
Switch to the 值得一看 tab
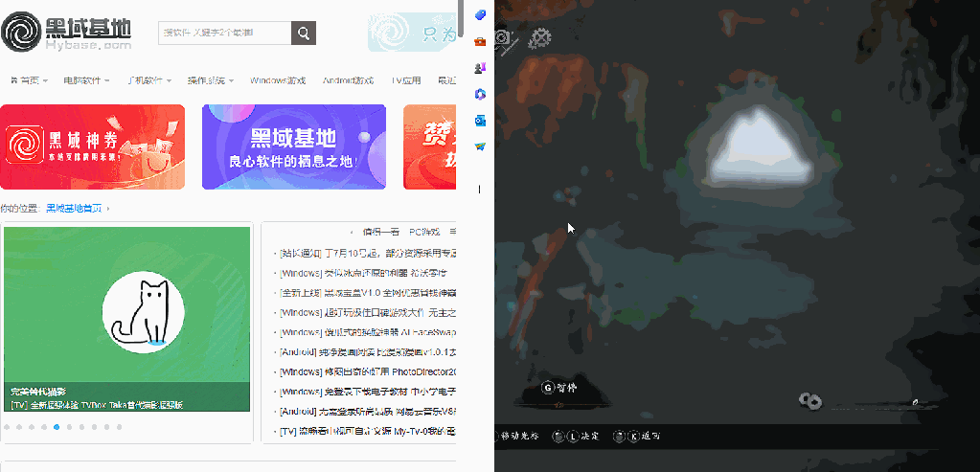380,232
